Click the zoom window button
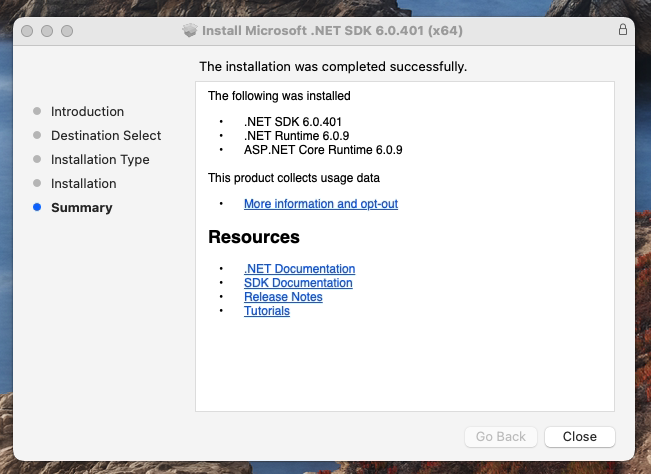 67,31
